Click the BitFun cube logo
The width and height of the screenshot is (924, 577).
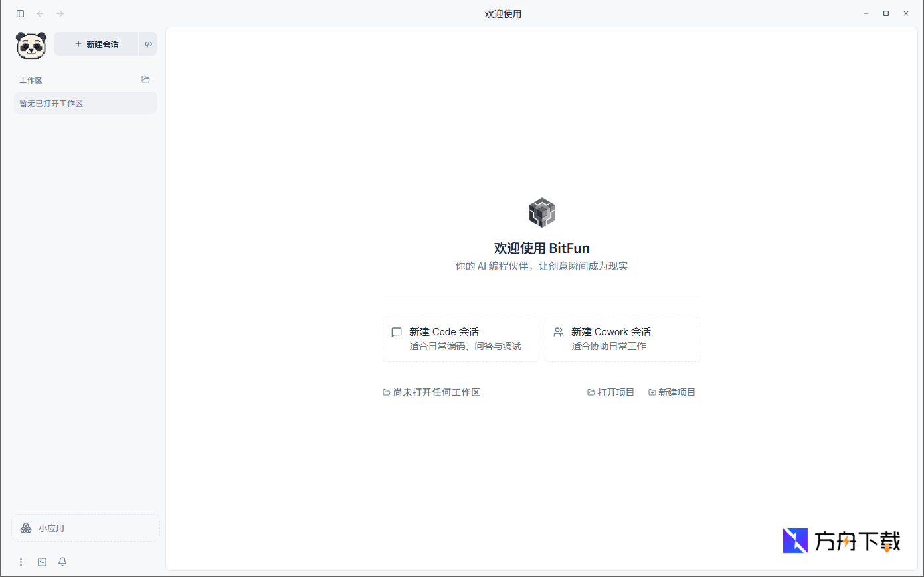(x=541, y=212)
